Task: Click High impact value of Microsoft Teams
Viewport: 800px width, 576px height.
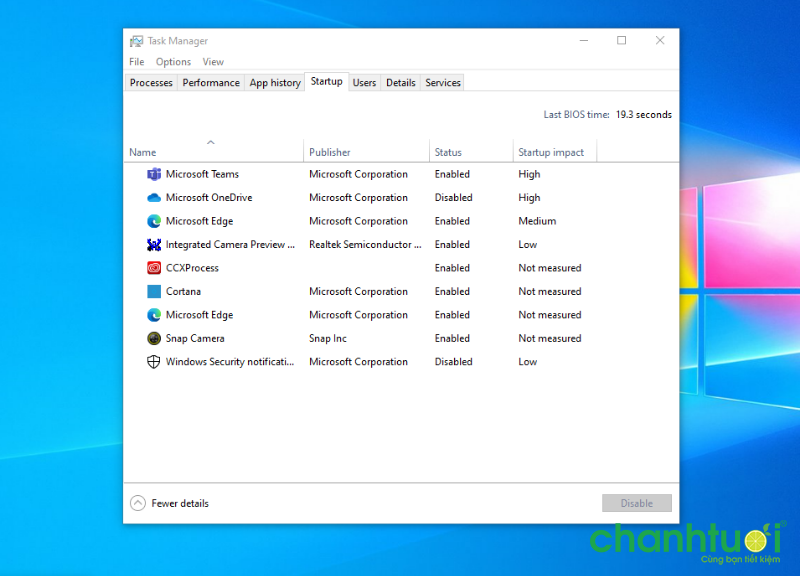Action: 529,174
